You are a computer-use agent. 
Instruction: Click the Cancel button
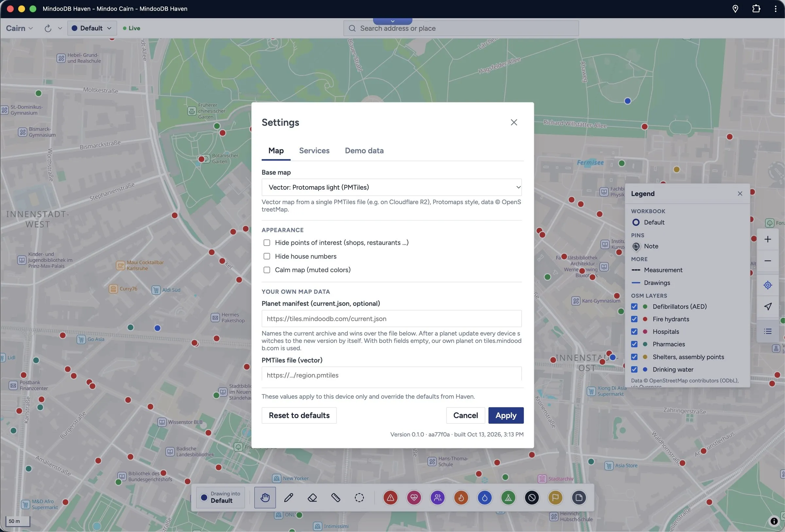465,416
